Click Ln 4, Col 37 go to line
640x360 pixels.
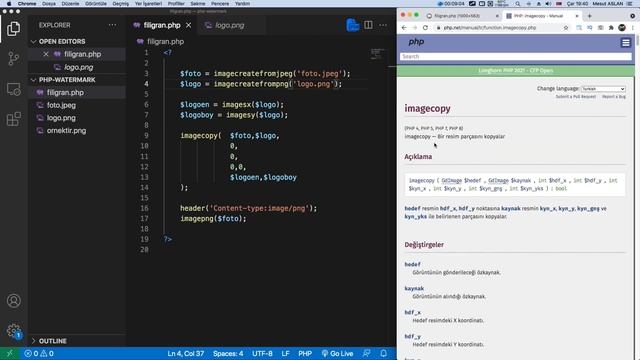coord(185,353)
